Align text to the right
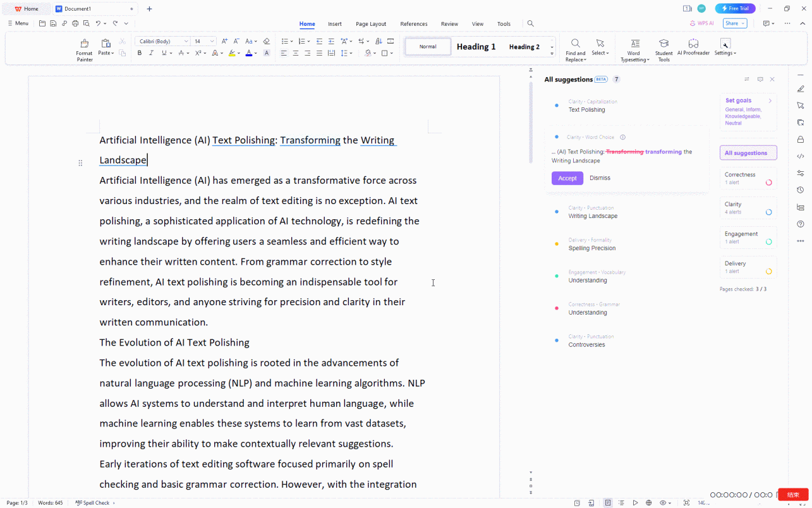 coord(308,53)
